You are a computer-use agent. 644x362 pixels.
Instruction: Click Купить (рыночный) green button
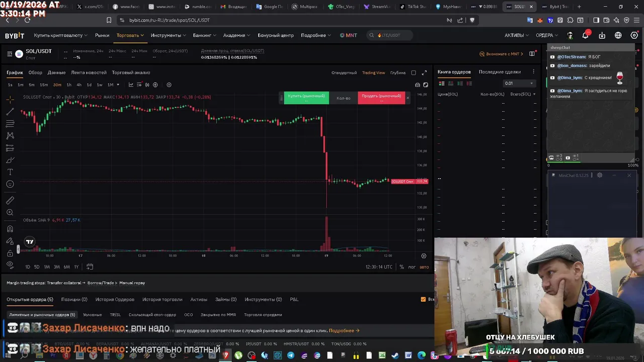pos(306,98)
